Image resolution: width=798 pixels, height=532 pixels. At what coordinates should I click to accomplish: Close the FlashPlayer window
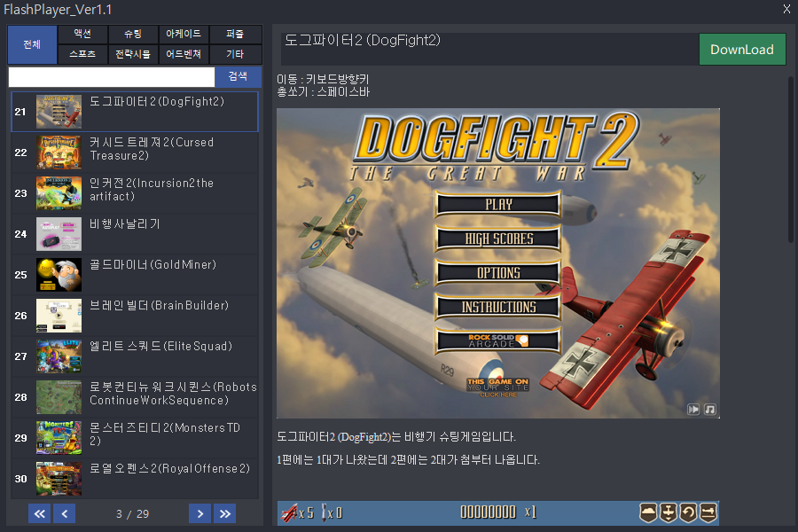[x=786, y=9]
